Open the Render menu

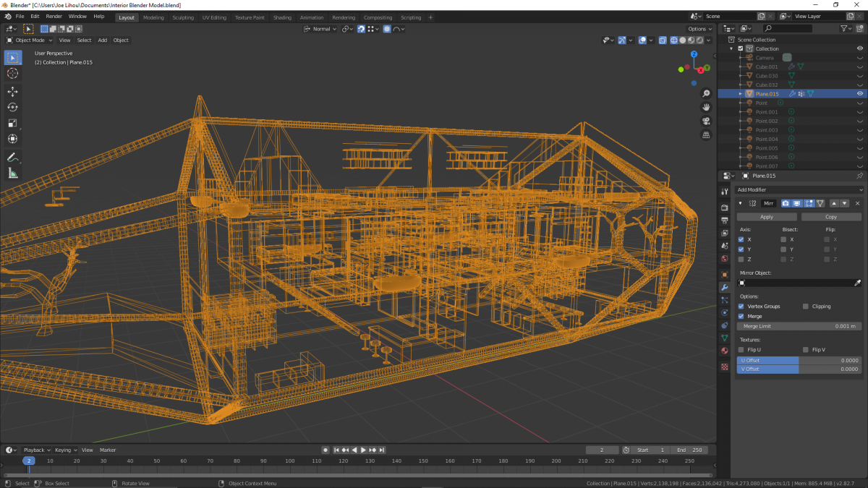54,16
